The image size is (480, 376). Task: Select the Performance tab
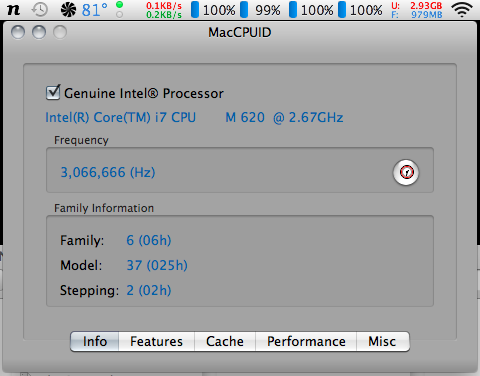click(306, 341)
